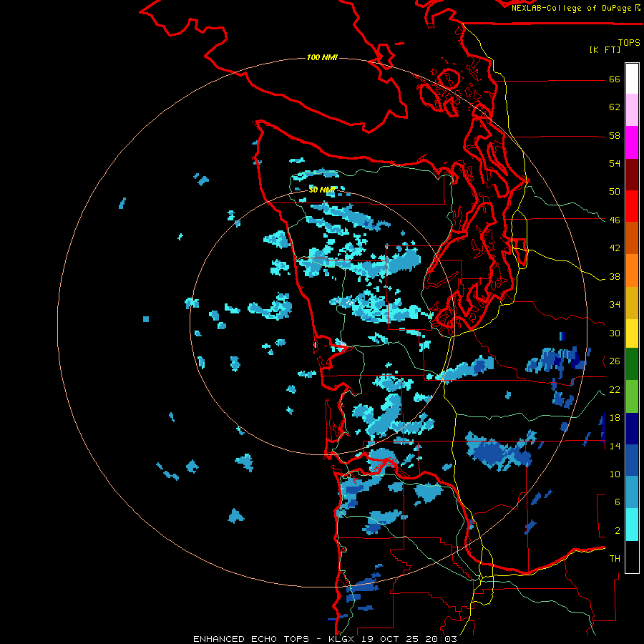The height and width of the screenshot is (644, 644).
Task: Click the 46 legend value
Action: pos(615,220)
